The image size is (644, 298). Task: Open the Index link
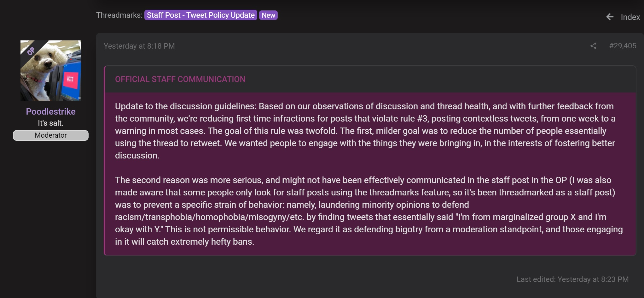[x=630, y=17]
